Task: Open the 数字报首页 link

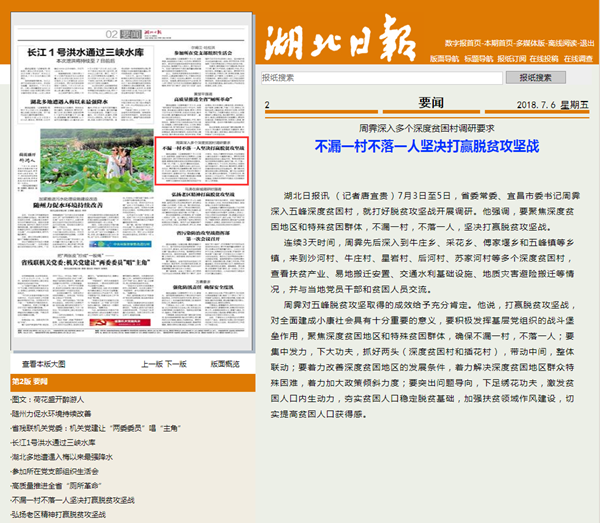Action: (463, 43)
